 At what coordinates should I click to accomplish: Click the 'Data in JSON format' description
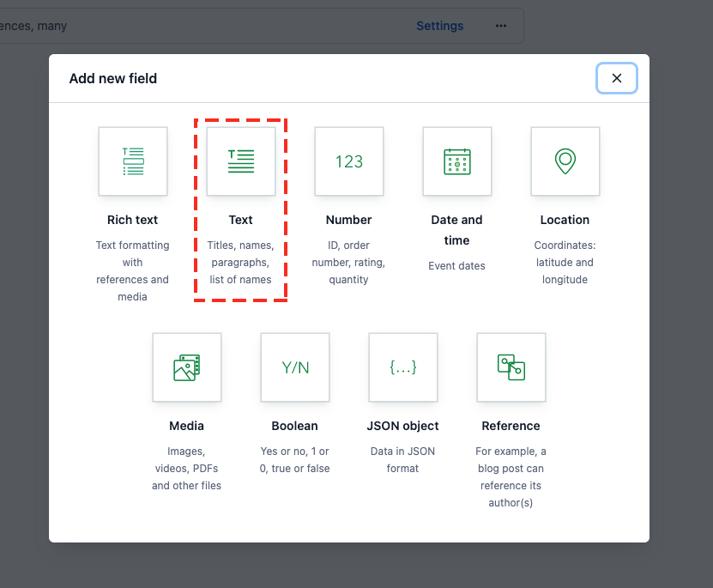[402, 460]
